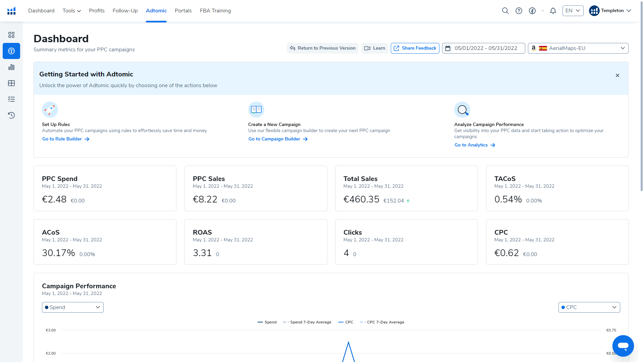644x362 pixels.
Task: Open the Facebook group icon
Action: coord(532,11)
